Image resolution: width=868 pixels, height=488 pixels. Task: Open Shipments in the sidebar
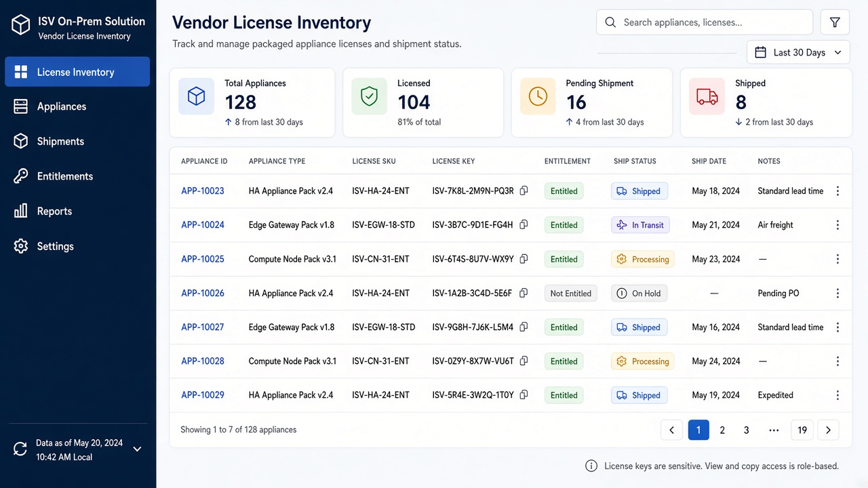tap(77, 141)
